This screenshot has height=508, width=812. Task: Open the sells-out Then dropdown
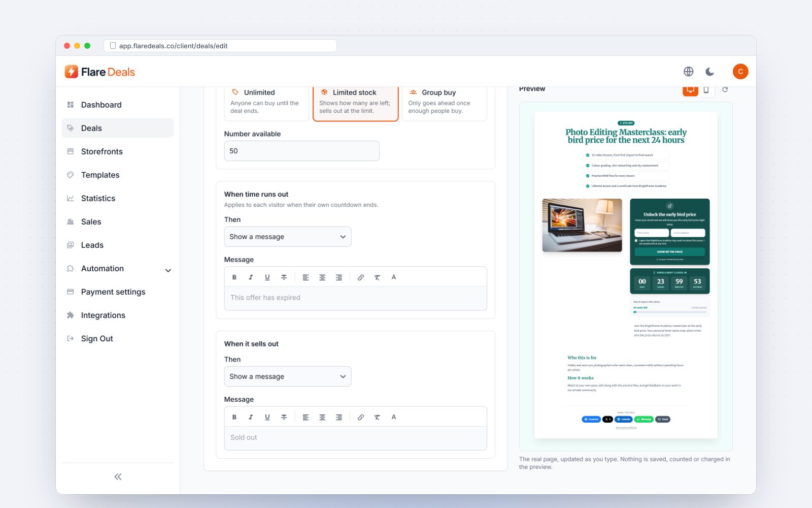coord(288,376)
